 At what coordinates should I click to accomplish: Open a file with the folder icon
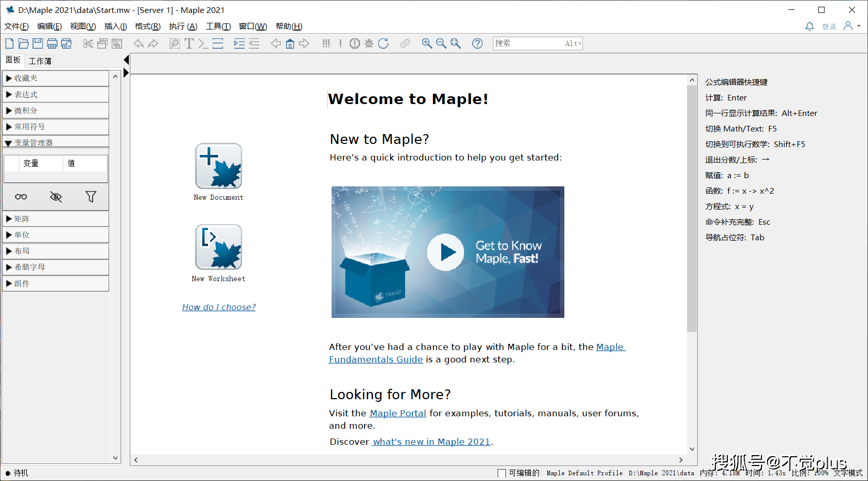tap(24, 43)
